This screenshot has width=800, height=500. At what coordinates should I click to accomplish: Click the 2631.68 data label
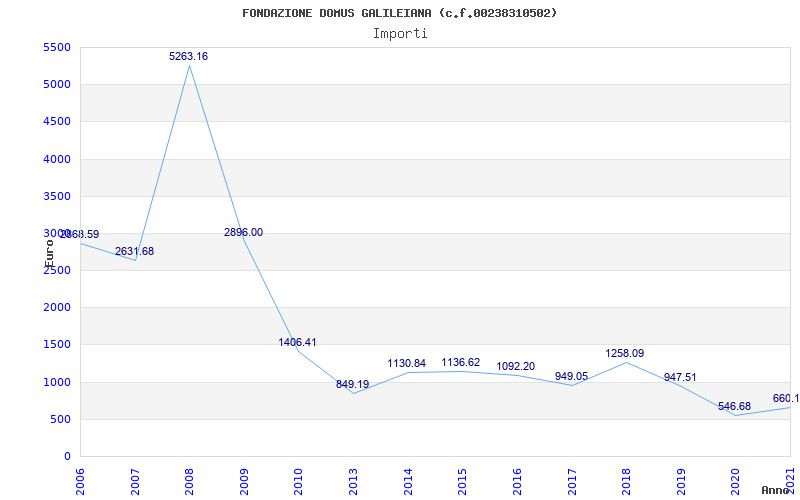click(x=134, y=251)
